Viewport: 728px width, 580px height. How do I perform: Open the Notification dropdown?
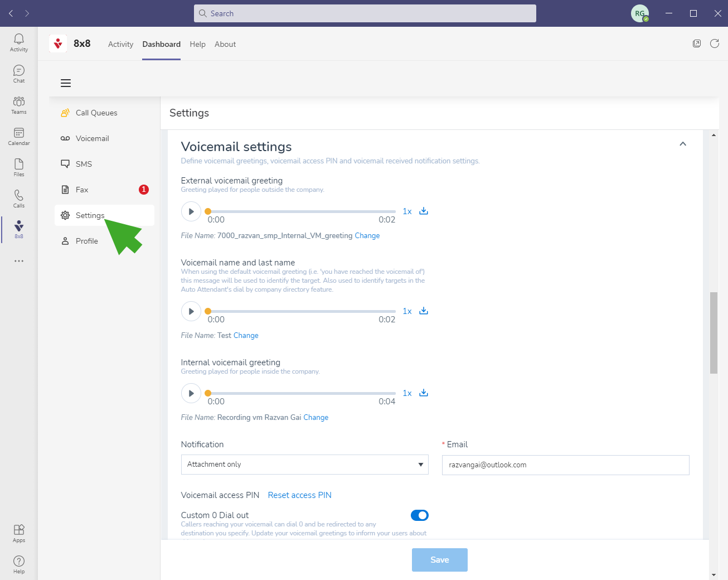[x=304, y=465]
